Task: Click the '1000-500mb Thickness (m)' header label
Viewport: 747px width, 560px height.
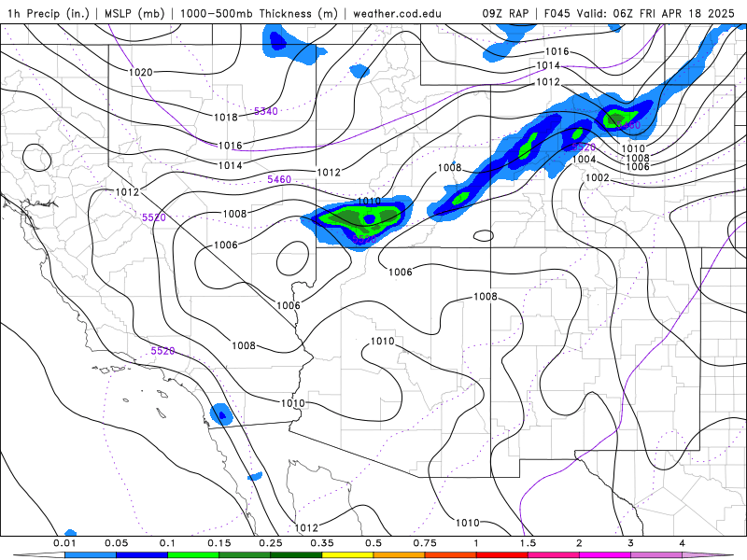Action: pos(260,13)
